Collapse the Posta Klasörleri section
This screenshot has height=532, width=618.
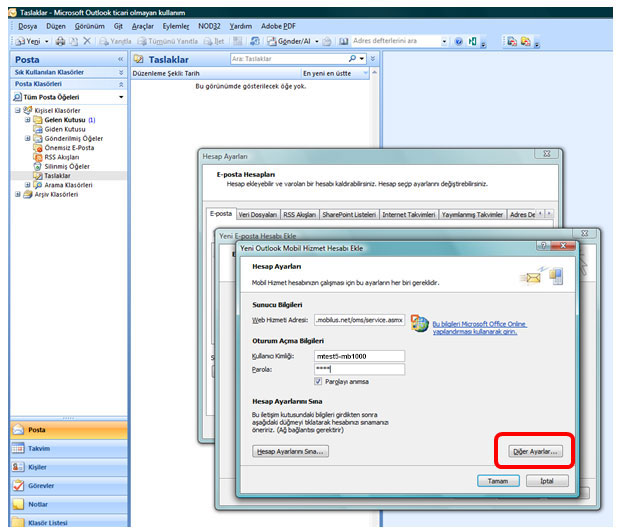[121, 84]
